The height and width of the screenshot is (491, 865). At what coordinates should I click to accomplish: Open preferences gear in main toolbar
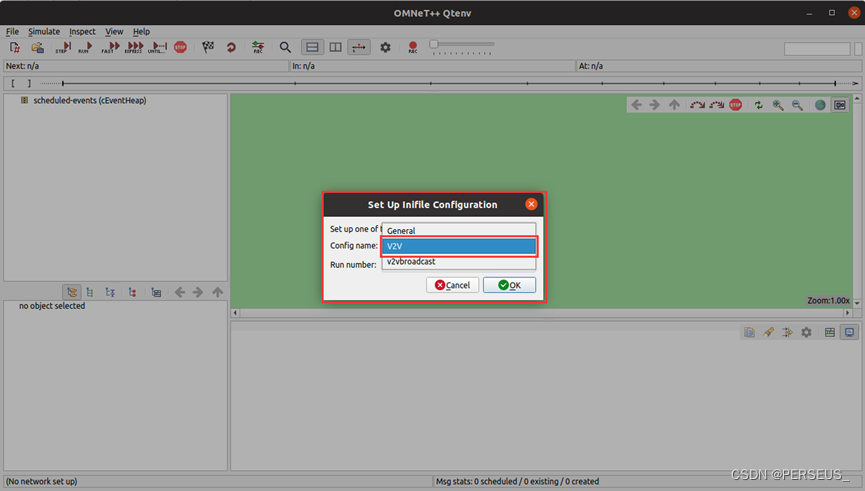tap(385, 47)
